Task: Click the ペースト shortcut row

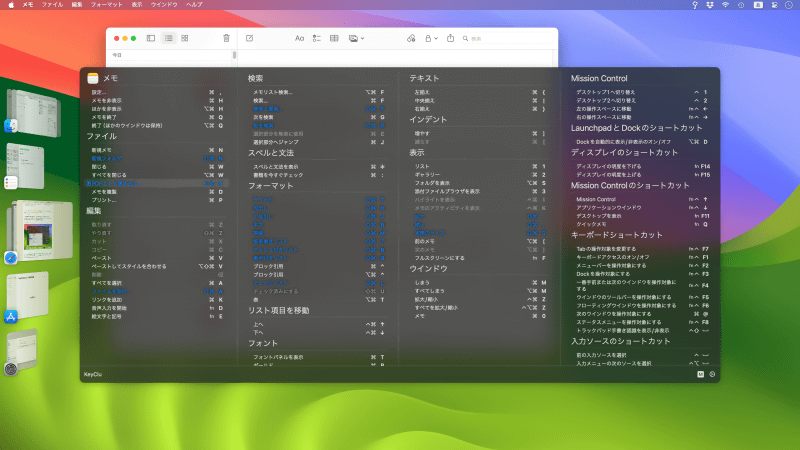Action: (x=157, y=258)
